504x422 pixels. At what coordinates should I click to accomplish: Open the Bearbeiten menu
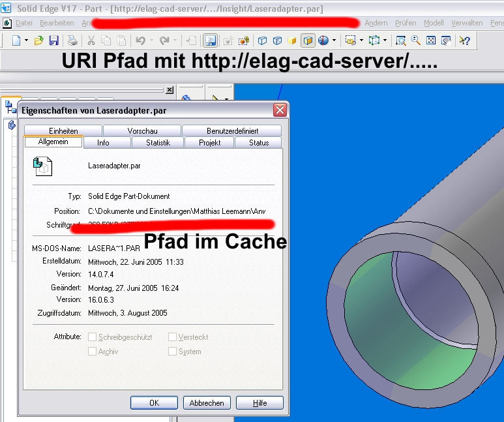tap(57, 23)
